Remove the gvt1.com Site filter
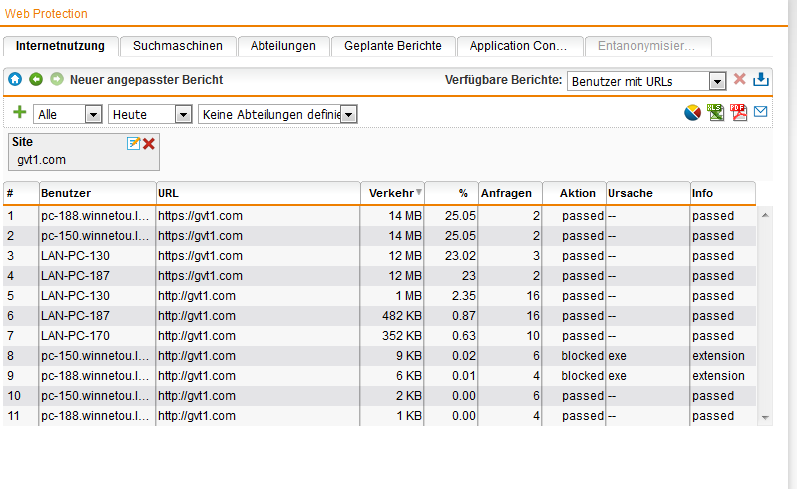The image size is (797, 489). tap(149, 144)
